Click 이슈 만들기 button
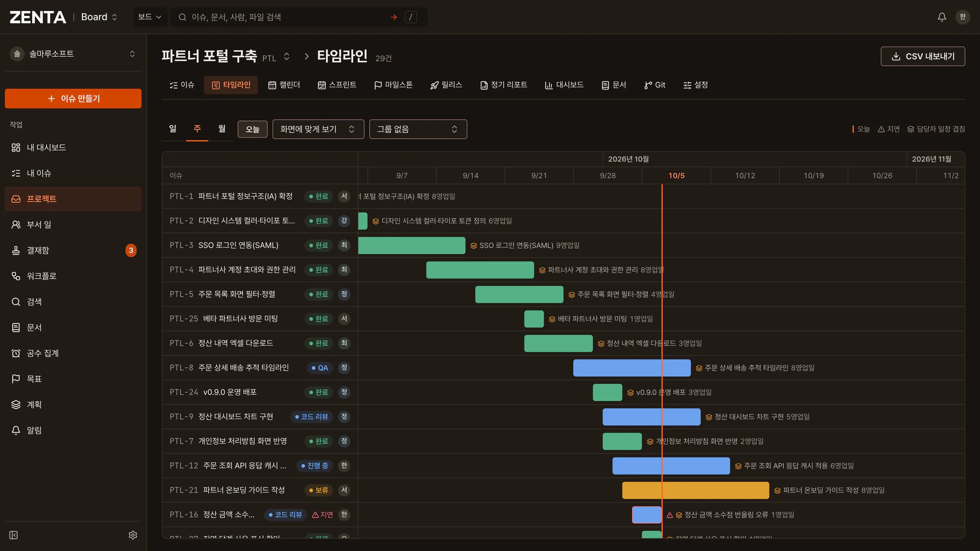This screenshot has width=980, height=551. [x=73, y=98]
